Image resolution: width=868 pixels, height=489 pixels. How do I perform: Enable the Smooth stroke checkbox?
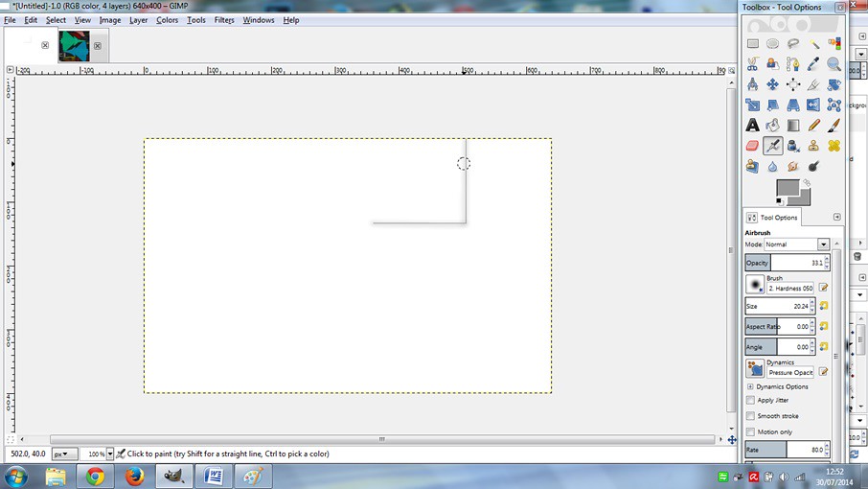[x=750, y=416]
